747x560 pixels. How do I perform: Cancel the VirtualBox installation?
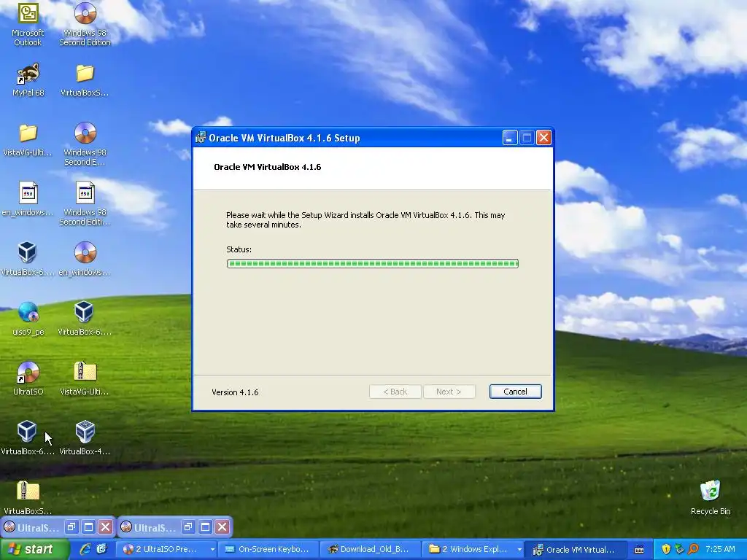515,392
